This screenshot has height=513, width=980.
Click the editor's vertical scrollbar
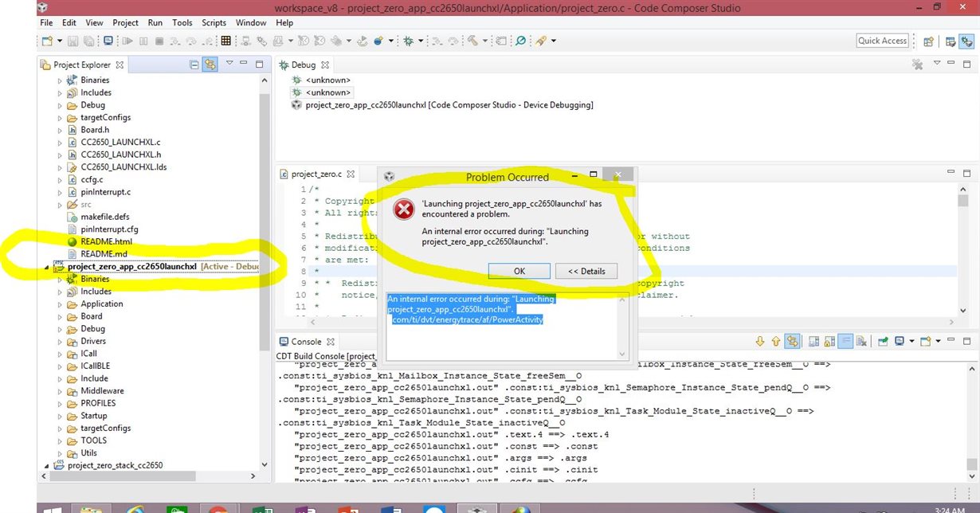(962, 250)
